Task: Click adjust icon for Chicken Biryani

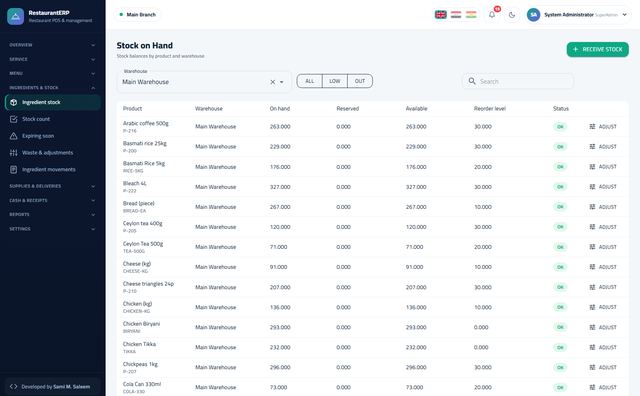Action: pos(592,327)
